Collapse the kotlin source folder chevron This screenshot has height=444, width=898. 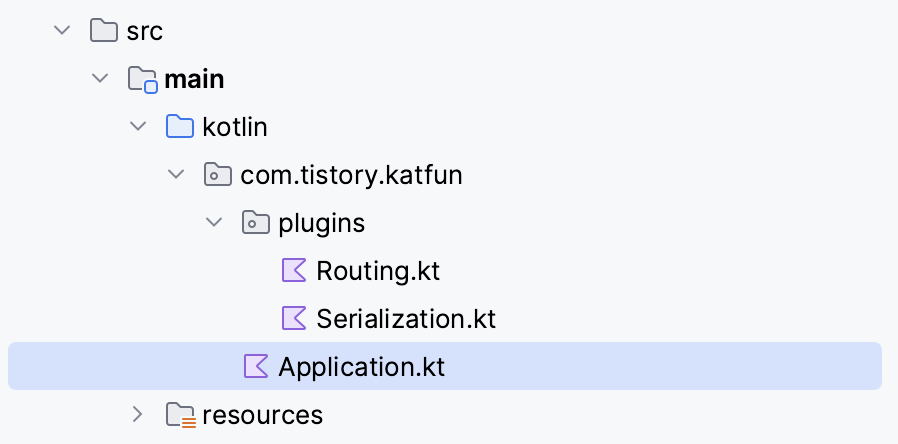(138, 125)
